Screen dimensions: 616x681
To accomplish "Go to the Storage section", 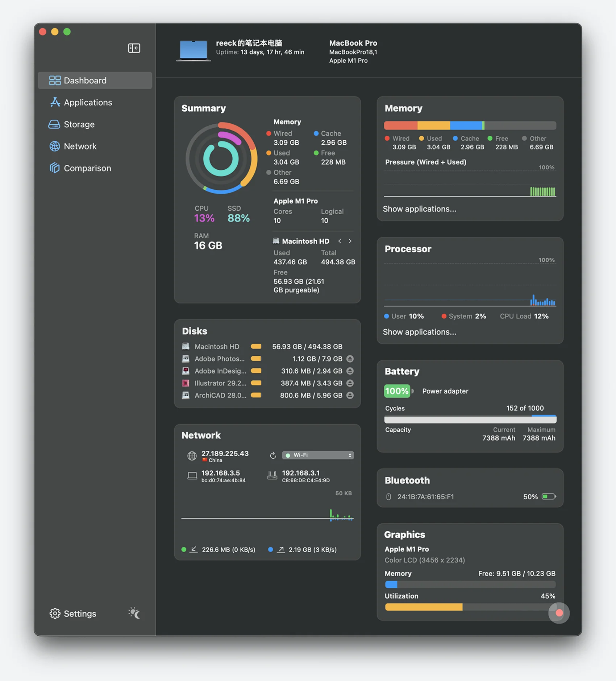I will (x=79, y=124).
